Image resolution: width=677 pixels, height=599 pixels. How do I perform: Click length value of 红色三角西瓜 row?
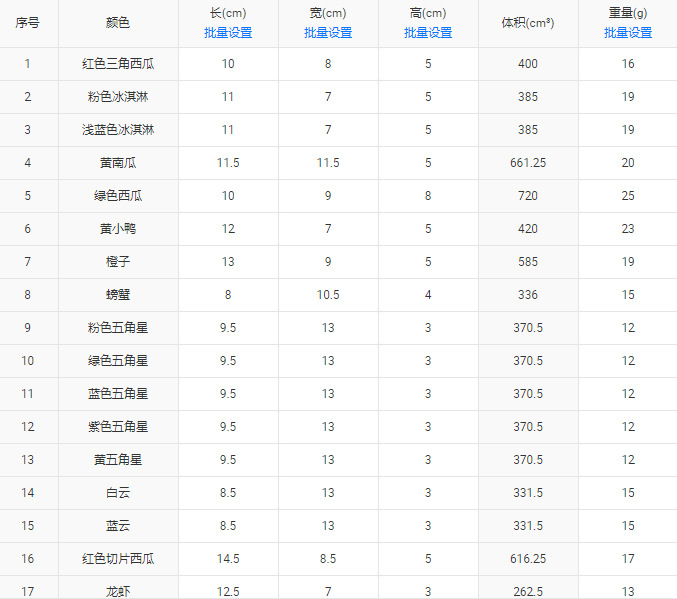(228, 64)
